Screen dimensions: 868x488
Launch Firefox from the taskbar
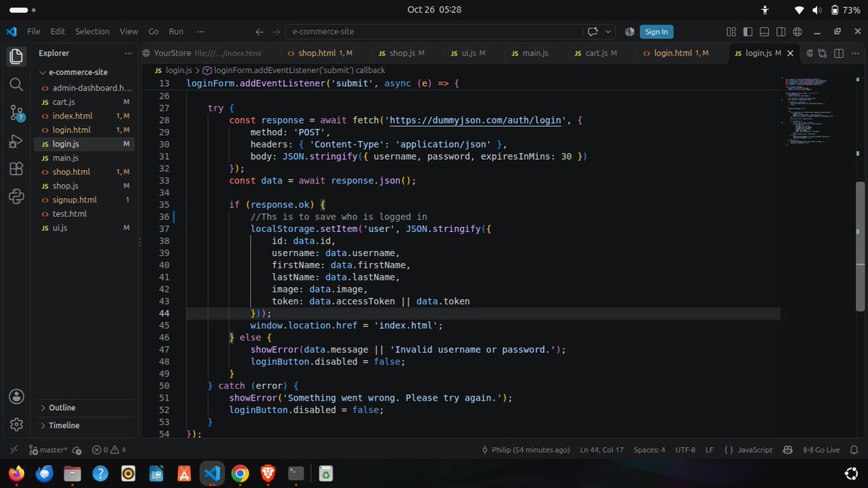(16, 474)
